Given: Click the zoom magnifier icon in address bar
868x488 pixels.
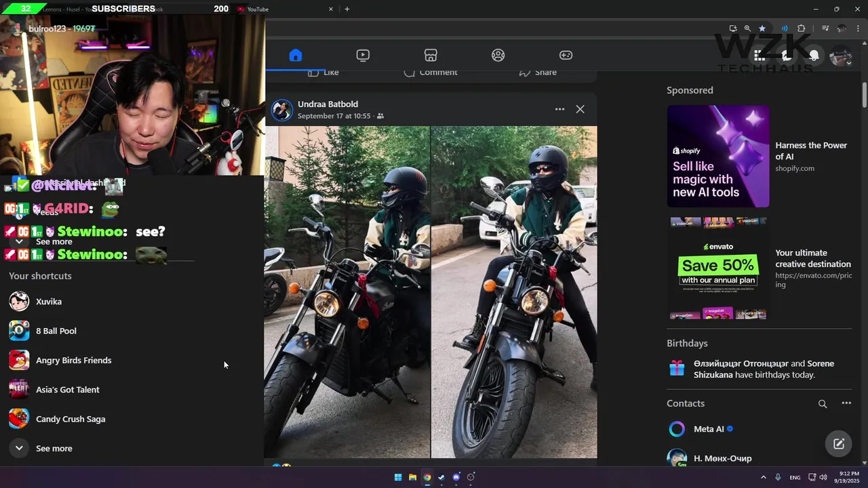Looking at the screenshot, I should pyautogui.click(x=747, y=28).
